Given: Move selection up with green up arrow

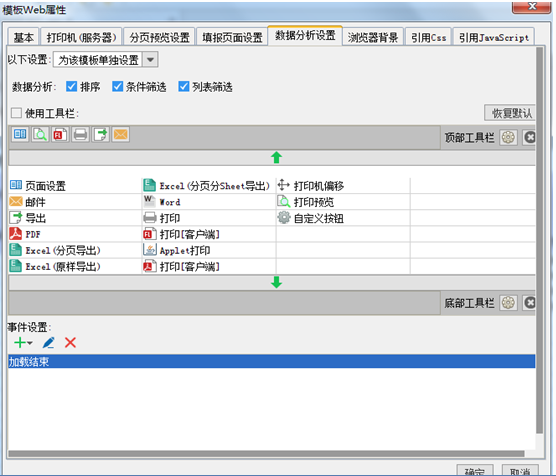Looking at the screenshot, I should pyautogui.click(x=277, y=157).
